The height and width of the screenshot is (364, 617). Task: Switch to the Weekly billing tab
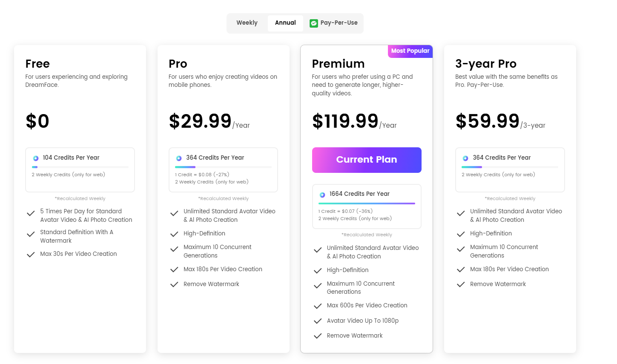coord(247,23)
